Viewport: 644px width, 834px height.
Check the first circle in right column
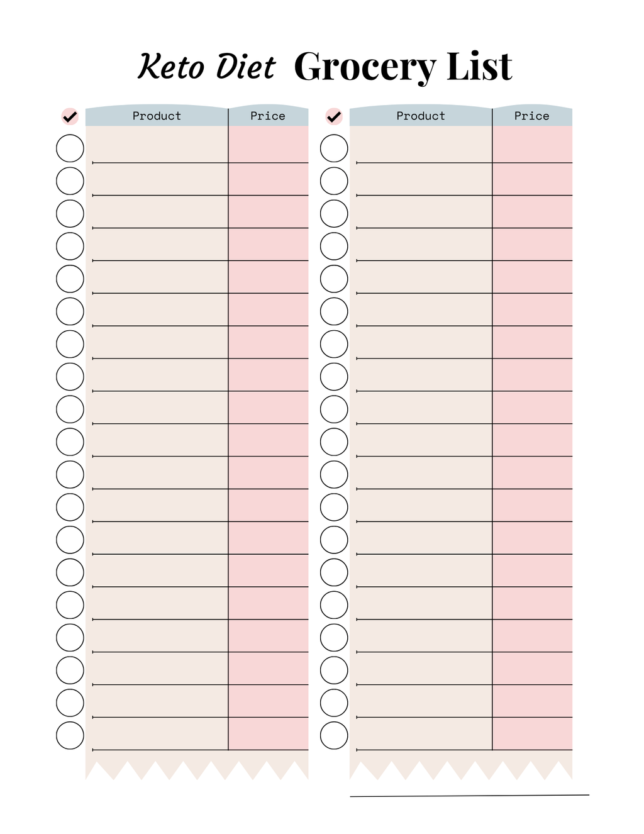coord(334,148)
